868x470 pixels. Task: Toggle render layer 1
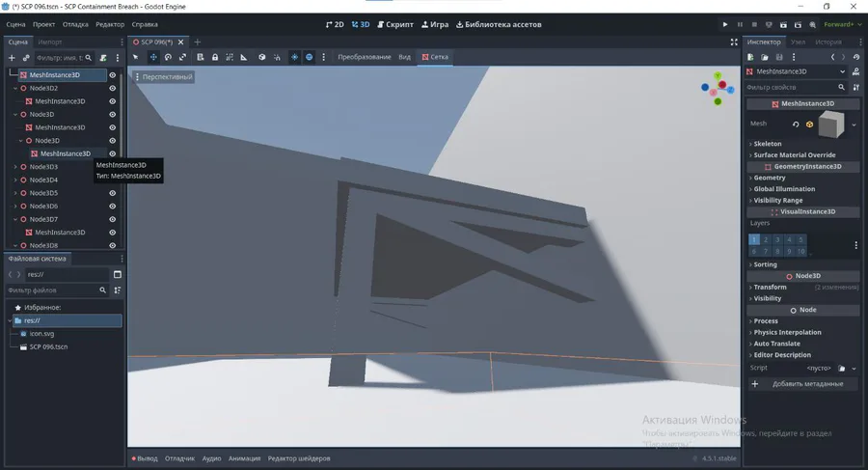coord(754,239)
